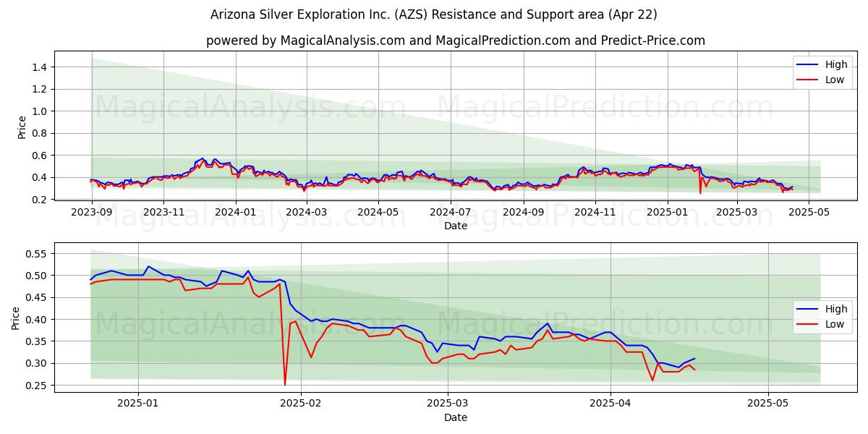
Task: Click the 'Date' axis label of bottom chart
Action: pyautogui.click(x=456, y=417)
